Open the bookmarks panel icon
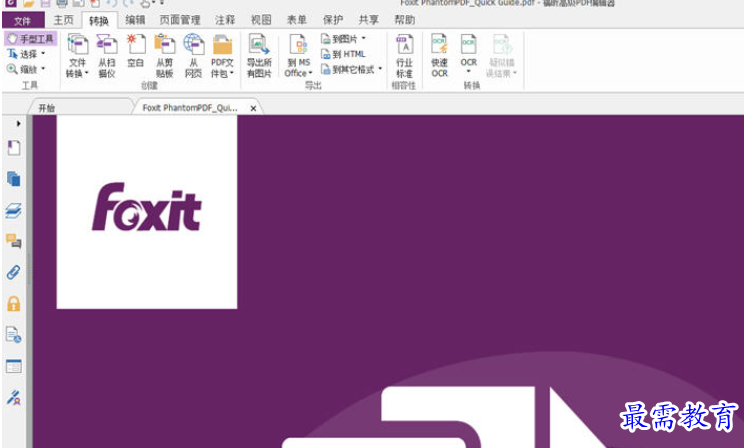 14,148
